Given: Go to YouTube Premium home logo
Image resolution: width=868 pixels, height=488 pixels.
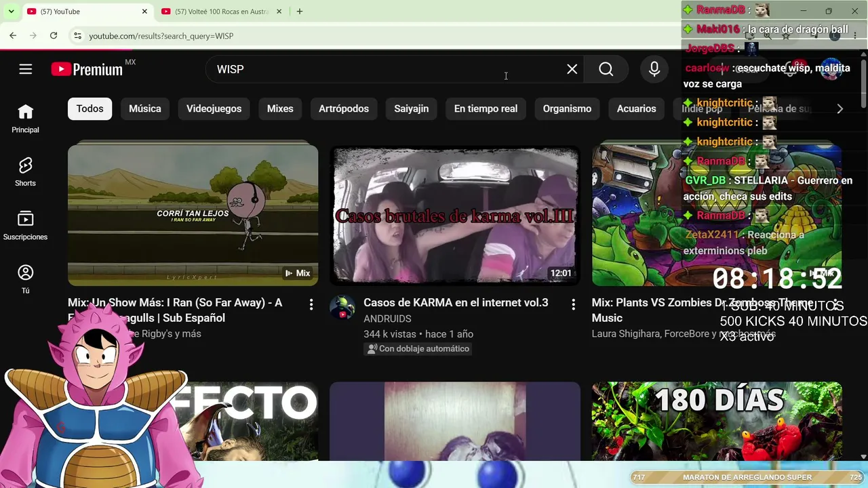Looking at the screenshot, I should (87, 69).
